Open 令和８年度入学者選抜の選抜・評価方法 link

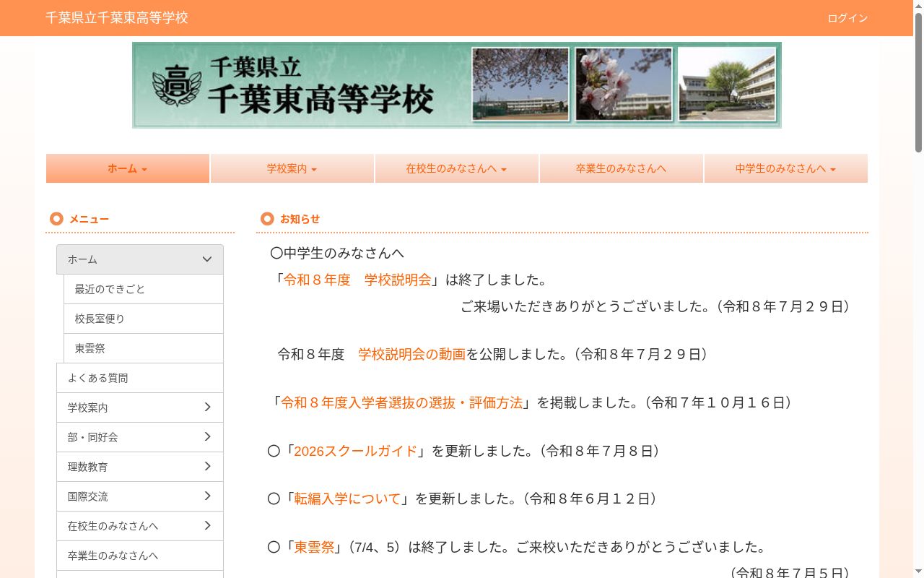[401, 402]
